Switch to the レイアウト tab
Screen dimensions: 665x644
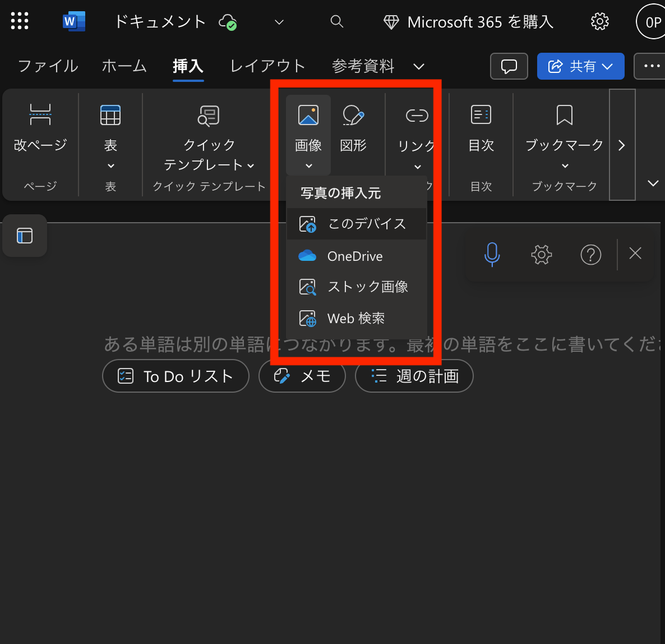266,66
